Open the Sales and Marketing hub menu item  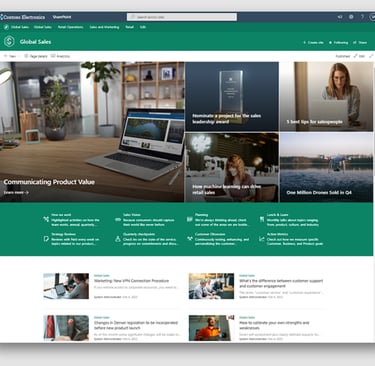[x=104, y=27]
